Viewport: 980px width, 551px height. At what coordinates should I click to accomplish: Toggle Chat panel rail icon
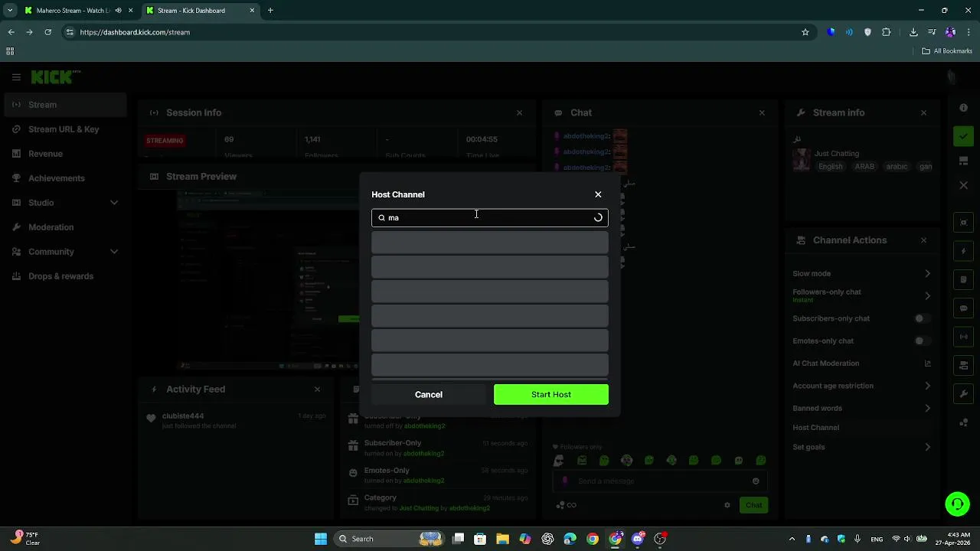coord(964,308)
